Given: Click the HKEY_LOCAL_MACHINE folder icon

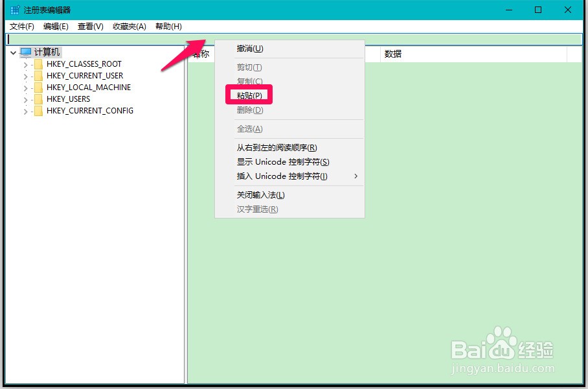Looking at the screenshot, I should pyautogui.click(x=39, y=88).
